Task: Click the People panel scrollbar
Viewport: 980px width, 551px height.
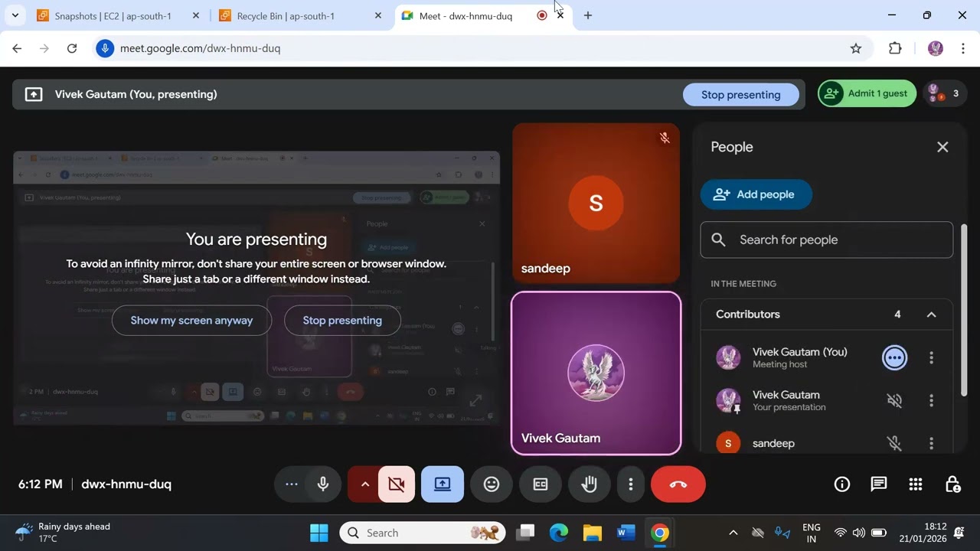Action: [963, 310]
